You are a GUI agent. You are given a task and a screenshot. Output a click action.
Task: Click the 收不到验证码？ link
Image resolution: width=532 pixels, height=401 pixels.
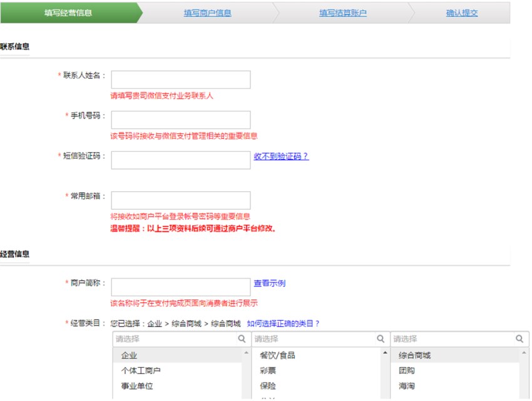pyautogui.click(x=281, y=156)
